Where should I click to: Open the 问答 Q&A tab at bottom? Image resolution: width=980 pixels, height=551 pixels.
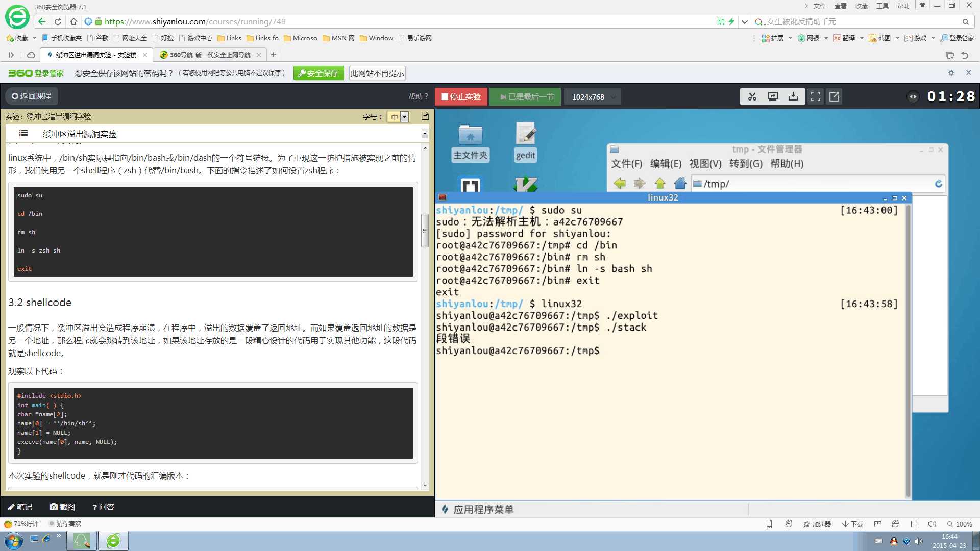click(103, 507)
